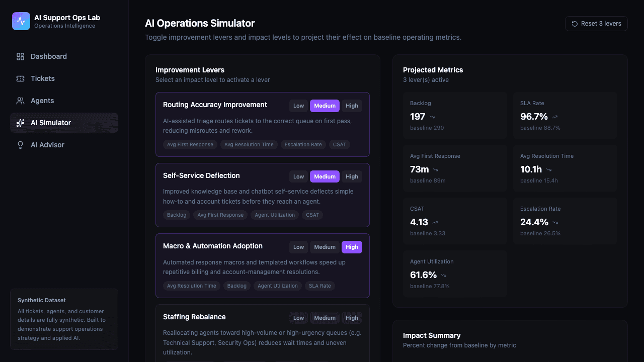Click the CSAT tag under Routing Accuracy
This screenshot has width=644, height=362.
[x=340, y=144]
